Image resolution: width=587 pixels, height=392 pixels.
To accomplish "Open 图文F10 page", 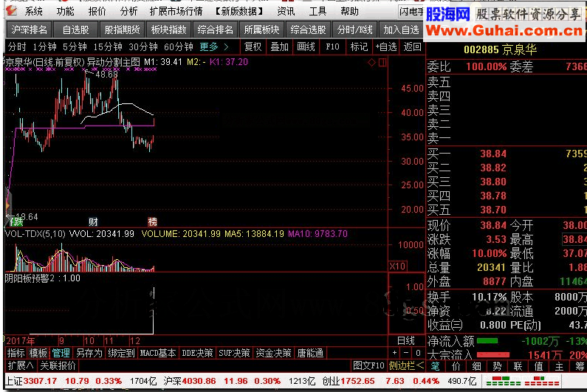I will coord(368,365).
